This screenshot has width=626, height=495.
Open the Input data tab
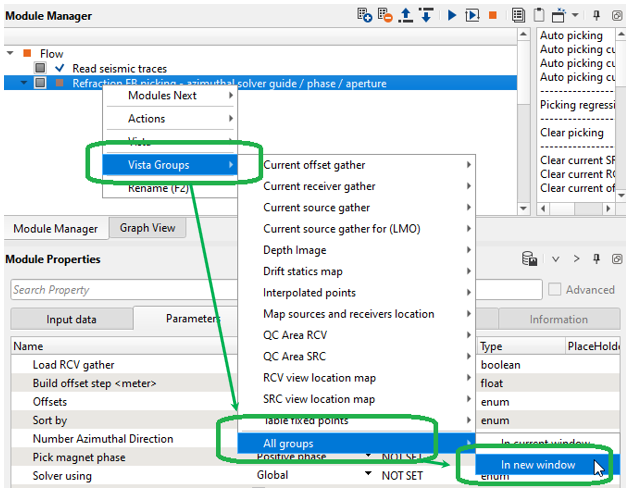[x=72, y=320]
